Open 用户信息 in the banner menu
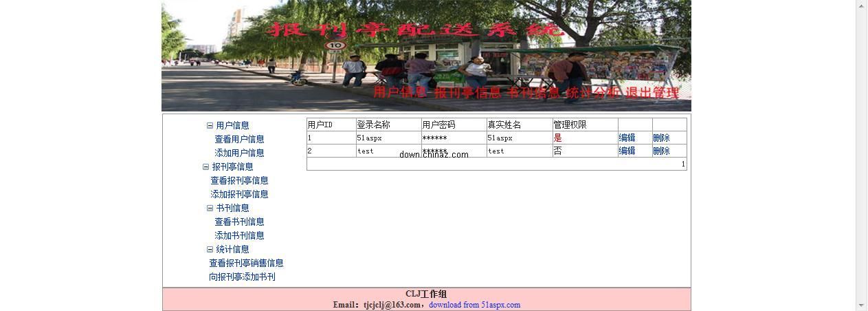 coord(400,92)
